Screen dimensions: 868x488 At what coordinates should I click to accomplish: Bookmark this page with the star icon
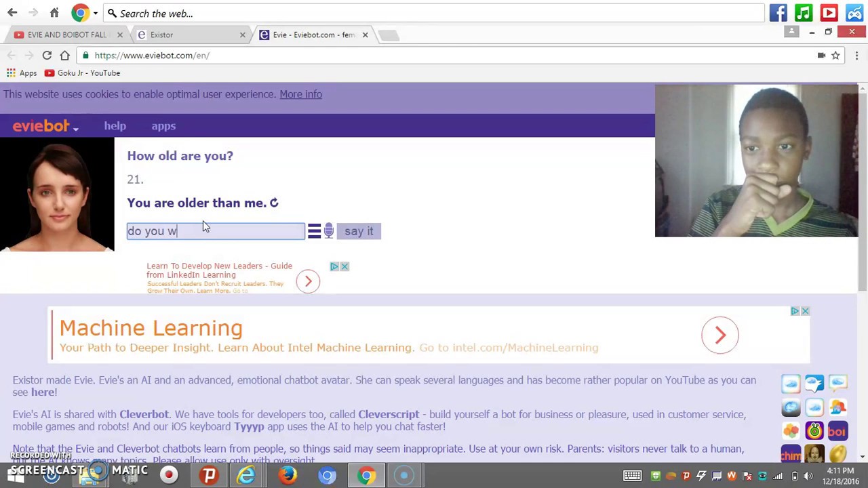click(835, 56)
